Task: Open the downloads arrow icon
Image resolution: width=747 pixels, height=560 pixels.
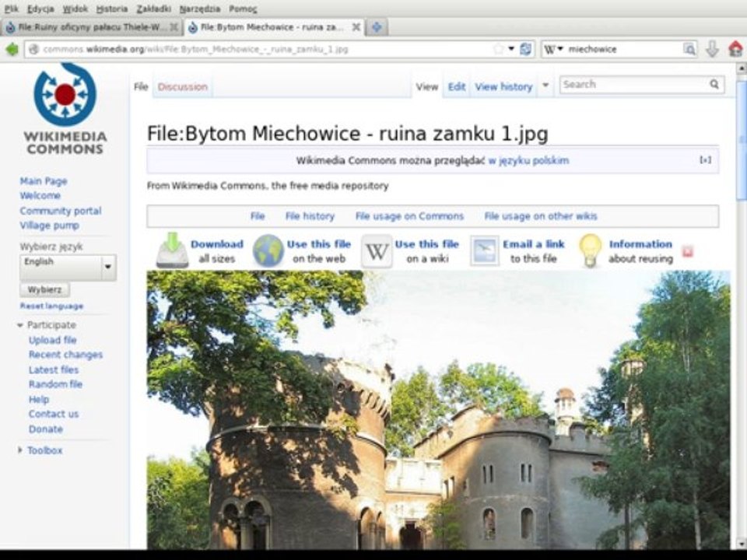Action: point(712,48)
